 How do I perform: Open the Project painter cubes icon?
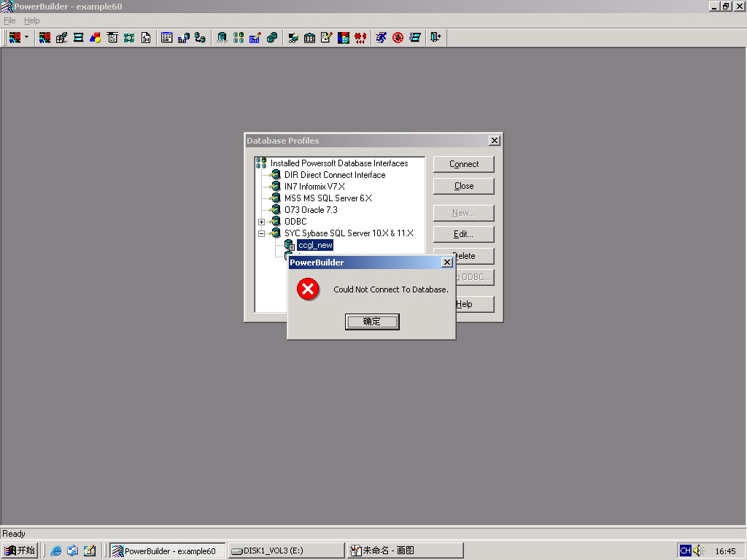click(61, 38)
